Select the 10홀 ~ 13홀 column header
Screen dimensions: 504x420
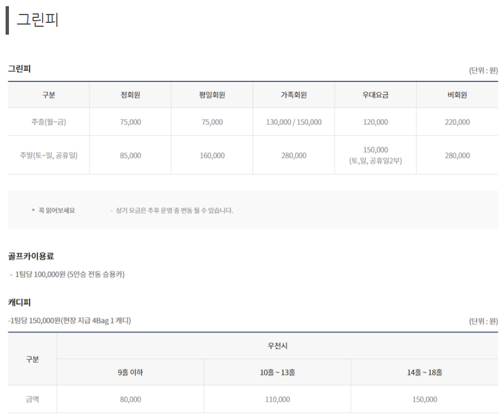[277, 372]
